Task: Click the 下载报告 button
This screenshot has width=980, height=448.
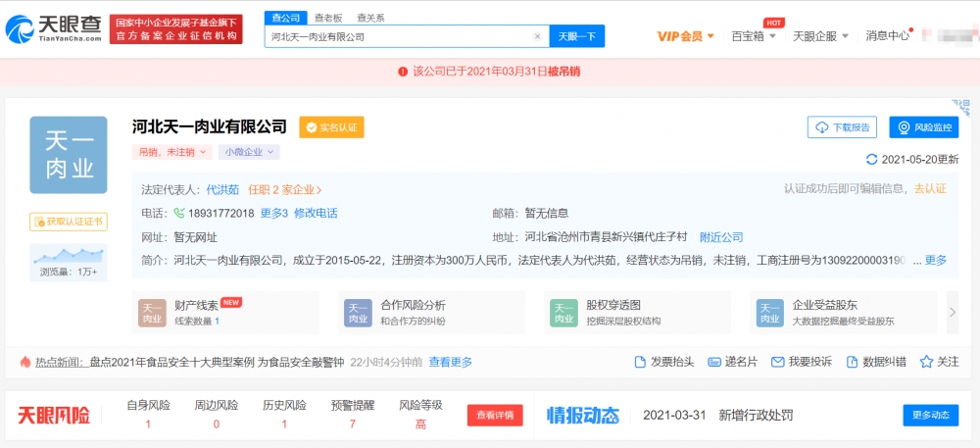Action: pos(842,127)
